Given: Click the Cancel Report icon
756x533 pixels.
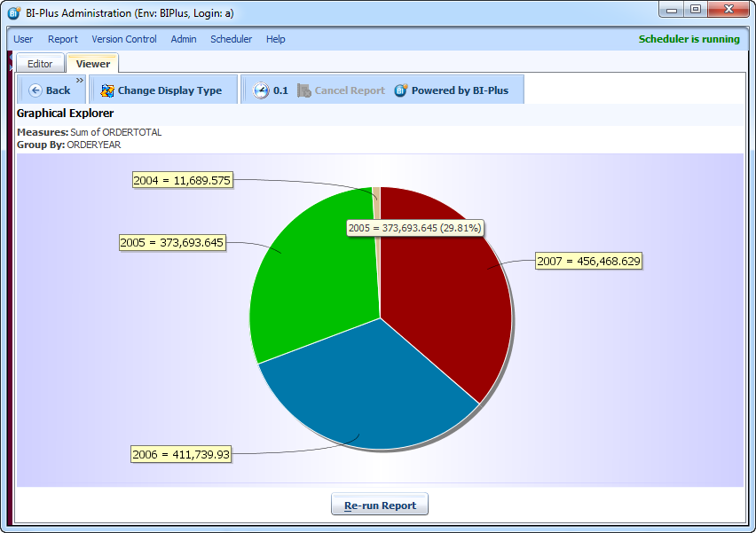Looking at the screenshot, I should [304, 90].
